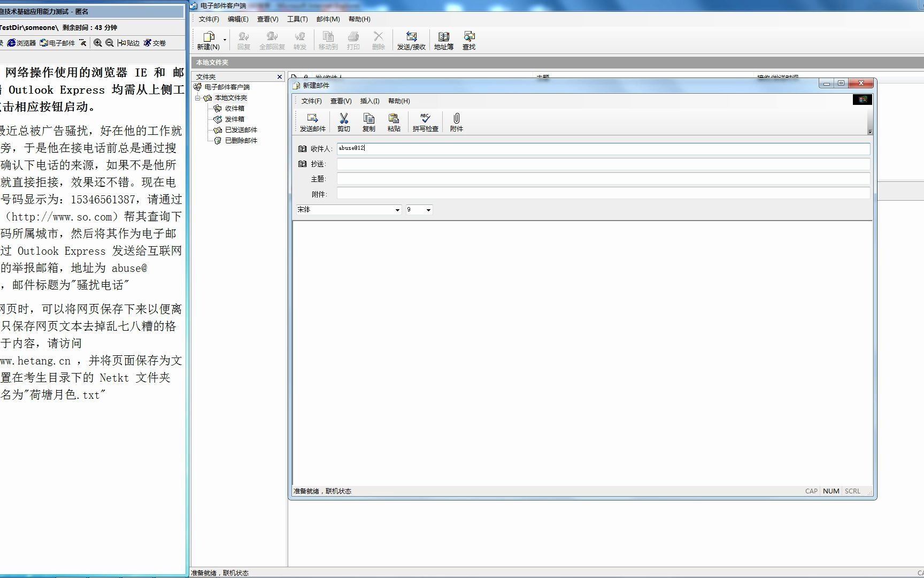The width and height of the screenshot is (924, 578).
Task: Click into the 收件人 recipient field
Action: tap(603, 149)
